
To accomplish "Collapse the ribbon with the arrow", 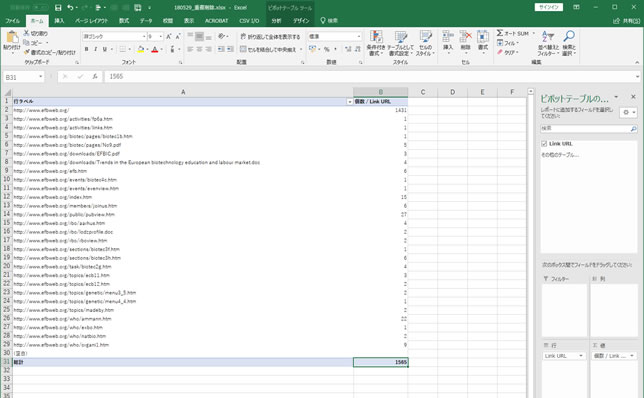I will coord(637,62).
